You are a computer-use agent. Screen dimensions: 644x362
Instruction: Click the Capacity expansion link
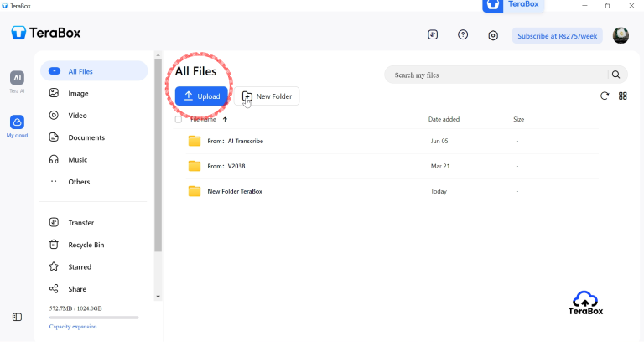[x=73, y=327]
